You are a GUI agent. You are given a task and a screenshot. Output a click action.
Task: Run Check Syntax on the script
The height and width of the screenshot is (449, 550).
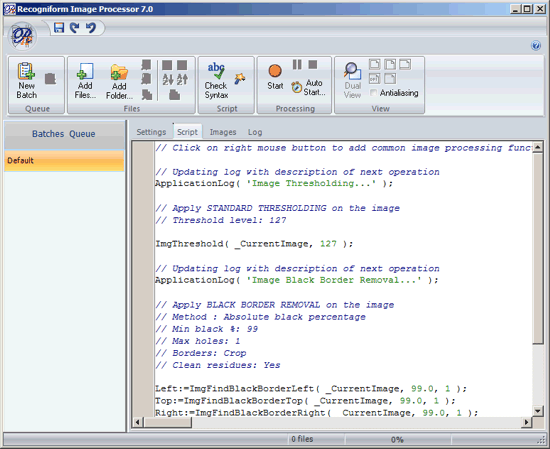coord(216,81)
